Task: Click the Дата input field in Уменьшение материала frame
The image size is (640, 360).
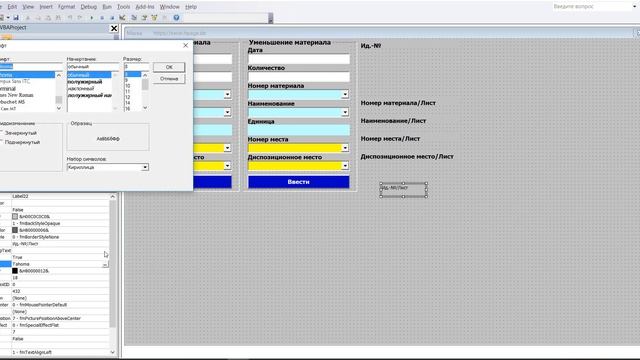Action: point(299,59)
